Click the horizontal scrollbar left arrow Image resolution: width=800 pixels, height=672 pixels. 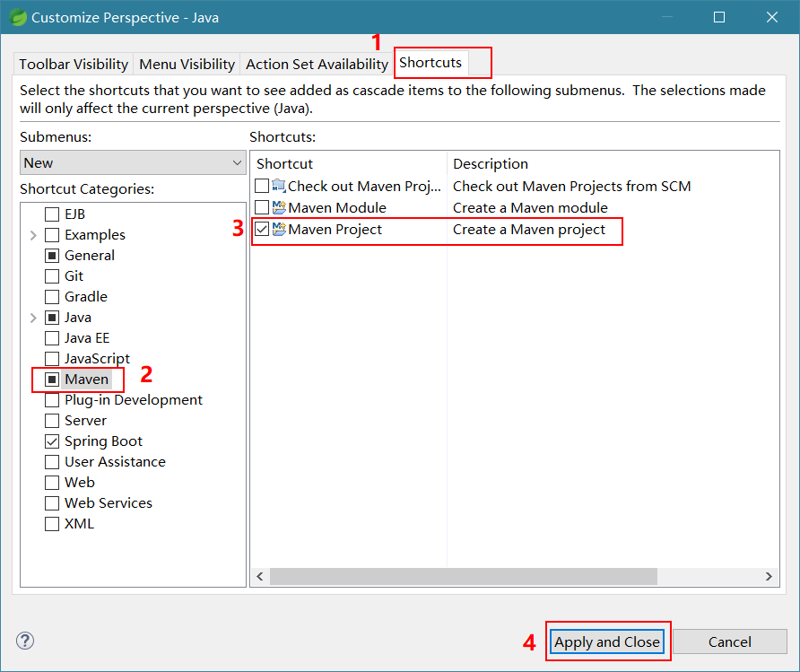click(260, 577)
